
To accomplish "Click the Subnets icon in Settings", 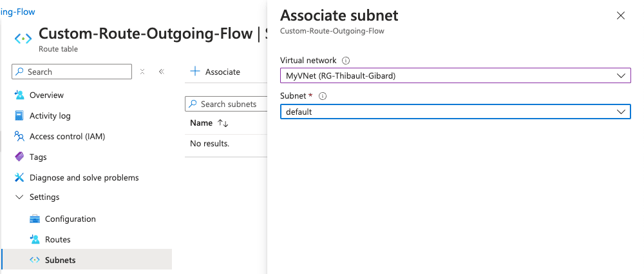I will coord(35,260).
